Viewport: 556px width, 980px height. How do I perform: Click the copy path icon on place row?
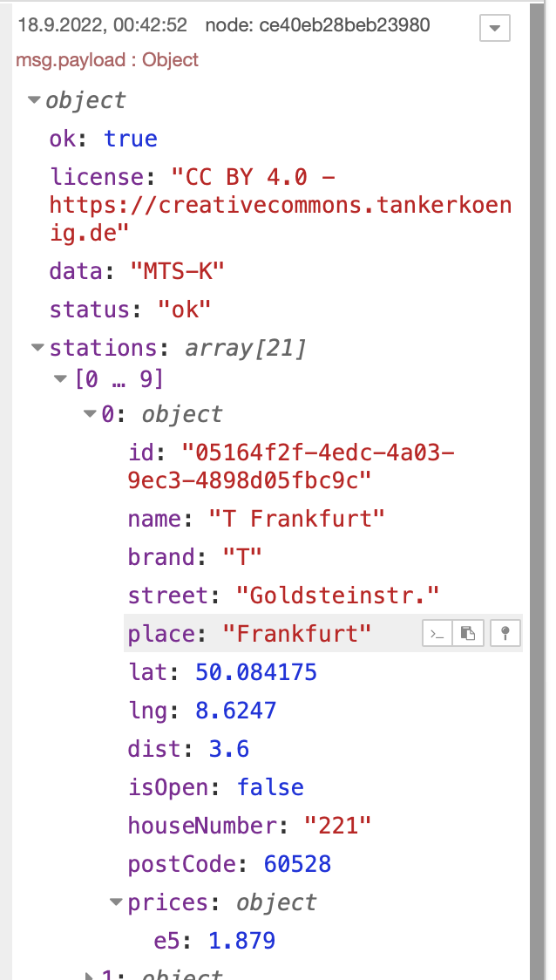click(436, 635)
